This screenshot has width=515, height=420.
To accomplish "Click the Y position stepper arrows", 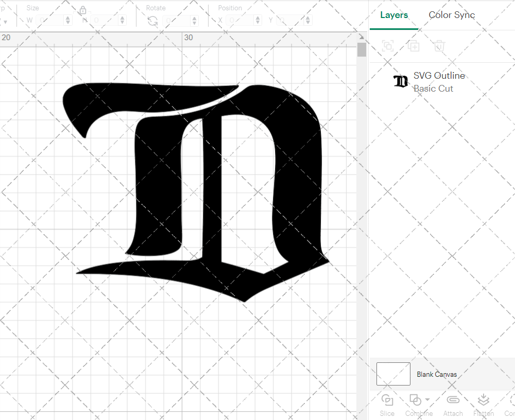I will point(307,21).
